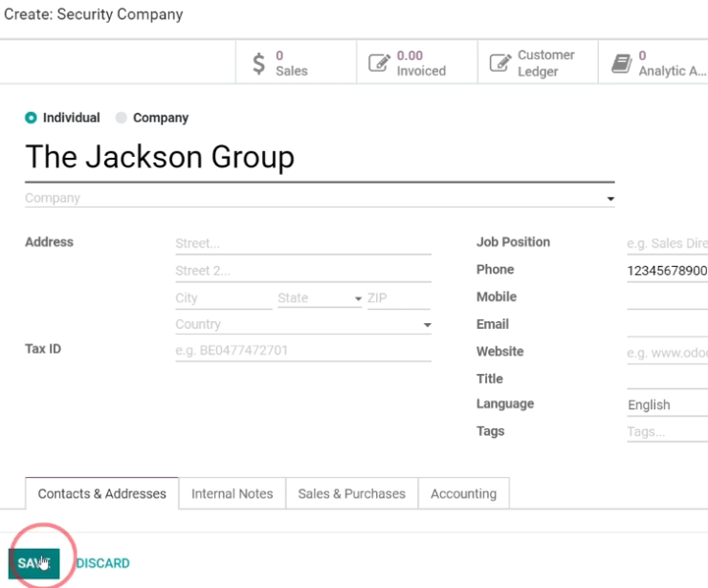Click the Website field
Image resolution: width=708 pixels, height=588 pixels.
[x=668, y=353]
